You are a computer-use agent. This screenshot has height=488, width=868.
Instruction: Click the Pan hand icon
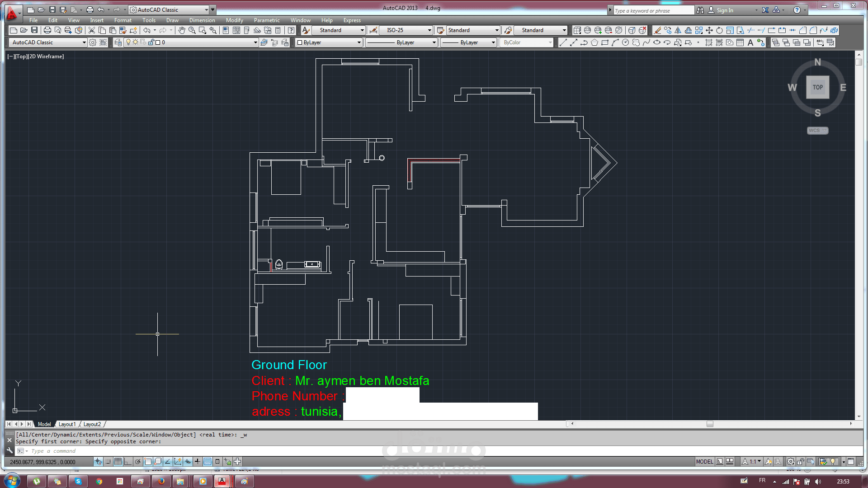click(x=181, y=30)
